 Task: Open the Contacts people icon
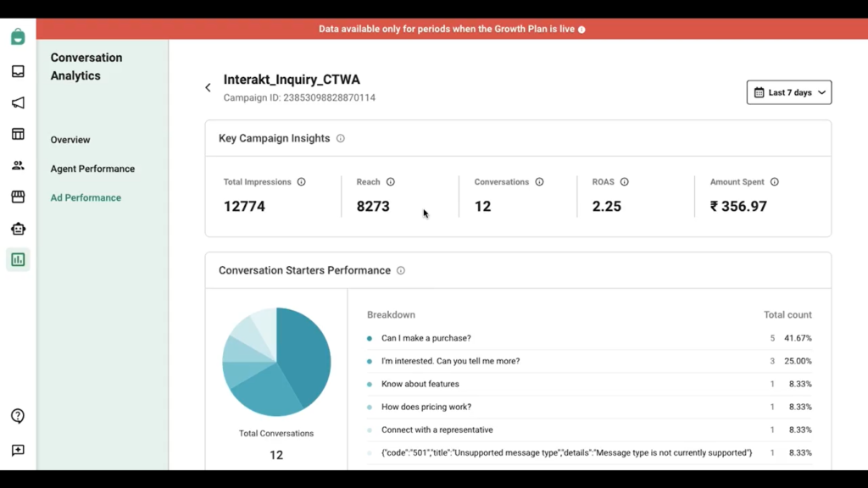(18, 165)
